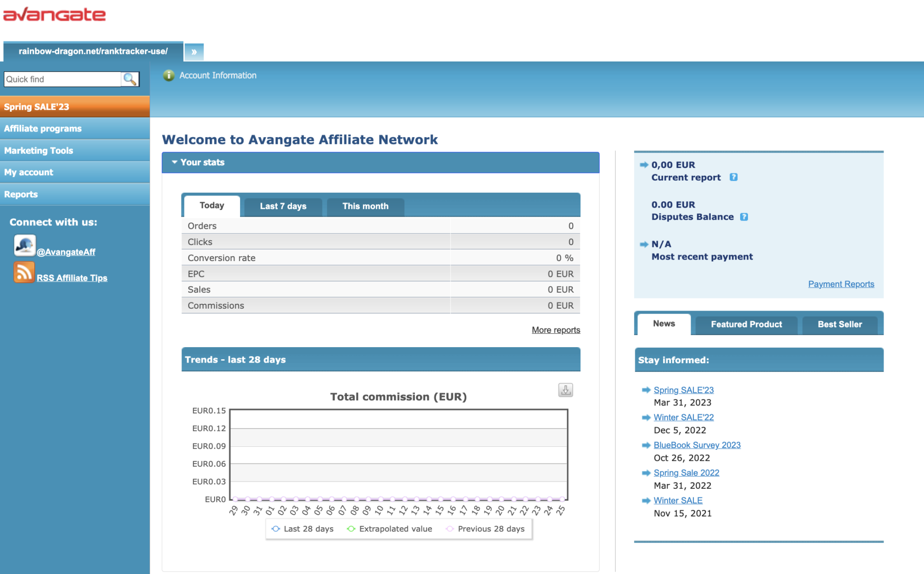Image resolution: width=924 pixels, height=574 pixels.
Task: Click the EUR0.15 axis label
Action: (209, 411)
